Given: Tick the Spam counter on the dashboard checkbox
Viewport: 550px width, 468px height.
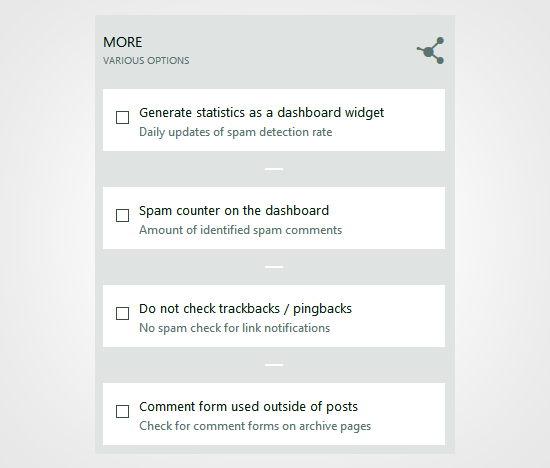Looking at the screenshot, I should 122,215.
